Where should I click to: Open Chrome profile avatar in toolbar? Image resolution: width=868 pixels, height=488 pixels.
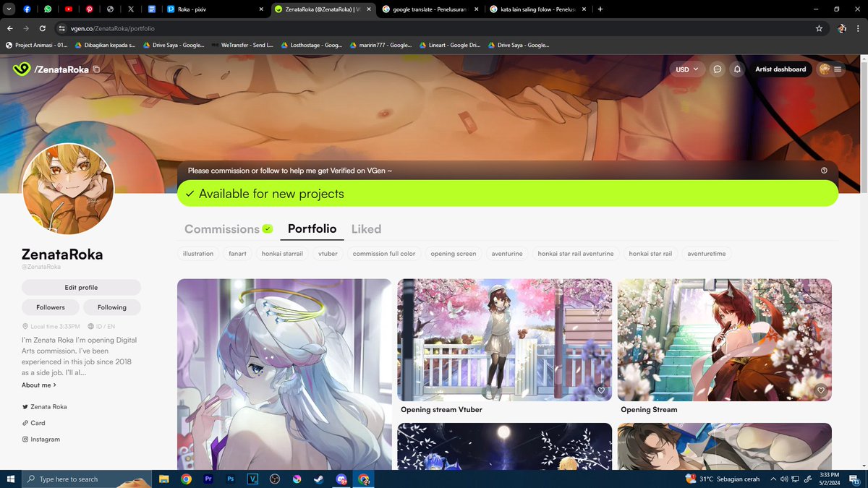point(842,28)
